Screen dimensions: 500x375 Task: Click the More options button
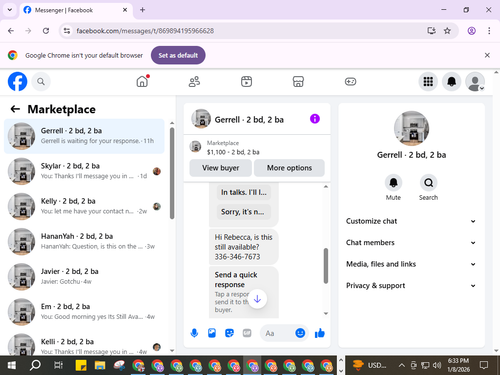coord(289,168)
